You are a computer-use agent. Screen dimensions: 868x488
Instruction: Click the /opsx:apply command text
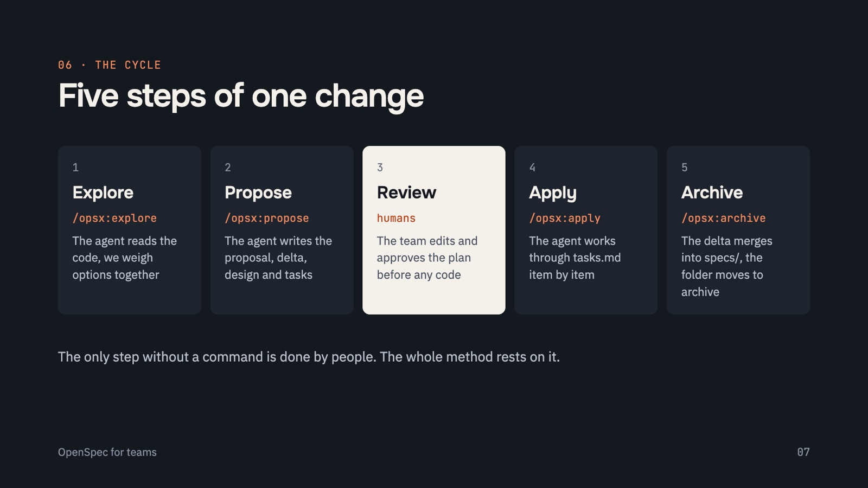565,218
